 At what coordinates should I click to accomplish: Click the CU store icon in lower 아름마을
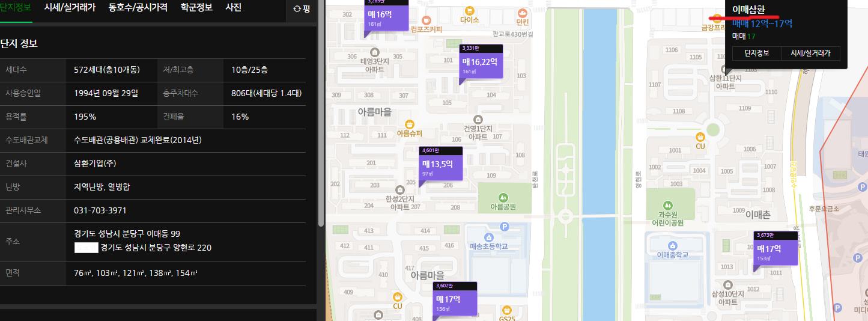click(397, 297)
